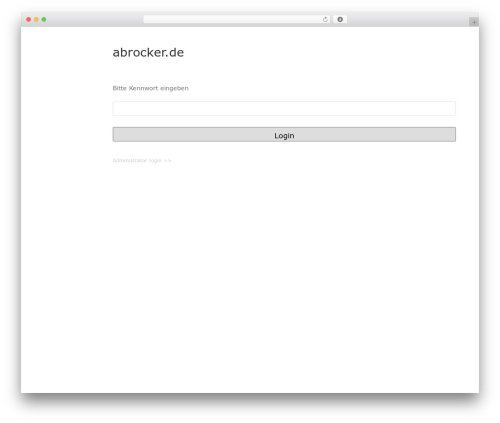Close the window with red button
Image resolution: width=500 pixels, height=423 pixels.
[x=29, y=19]
